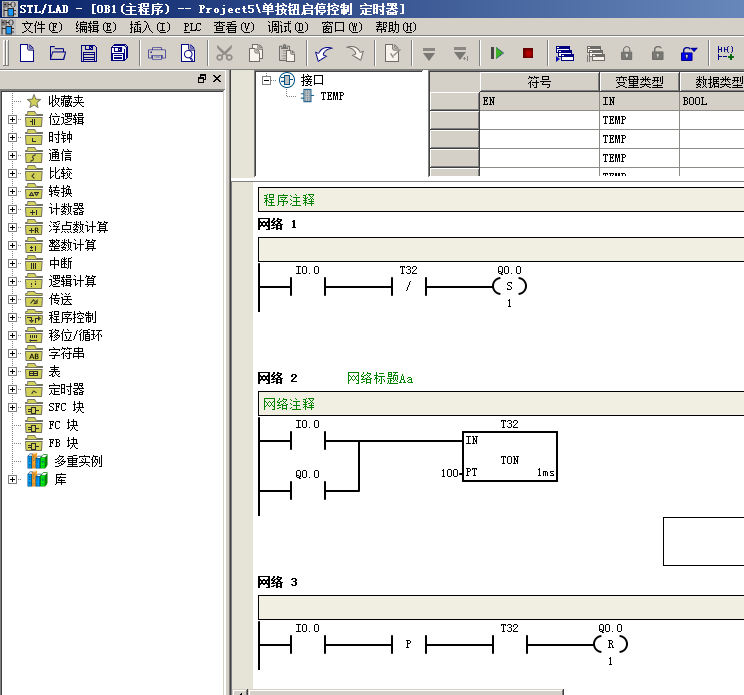The image size is (744, 695).
Task: Close the instruction tree panel
Action: (x=217, y=79)
